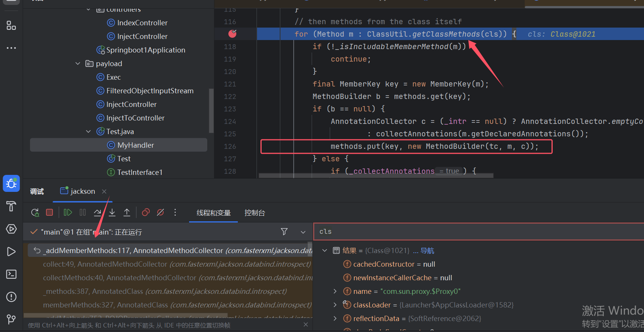Viewport: 644px width, 332px height.
Task: Expand the reflectionData field node
Action: tap(335, 318)
